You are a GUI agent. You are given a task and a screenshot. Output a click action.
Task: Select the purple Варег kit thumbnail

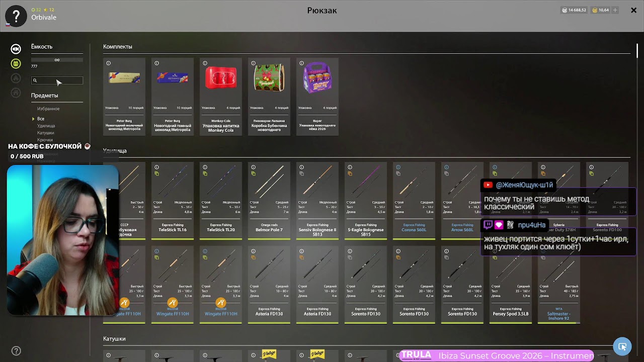pos(317,78)
